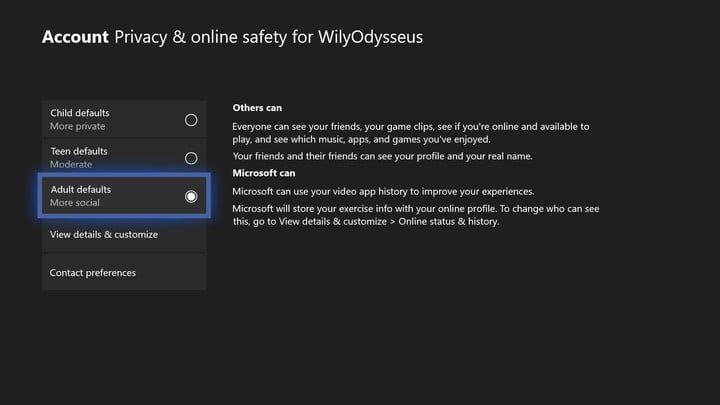Click the Adult defaults label text

(80, 189)
